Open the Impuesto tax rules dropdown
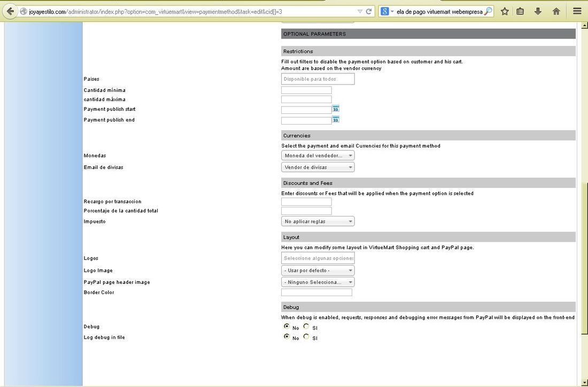This screenshot has width=588, height=387. pos(318,222)
